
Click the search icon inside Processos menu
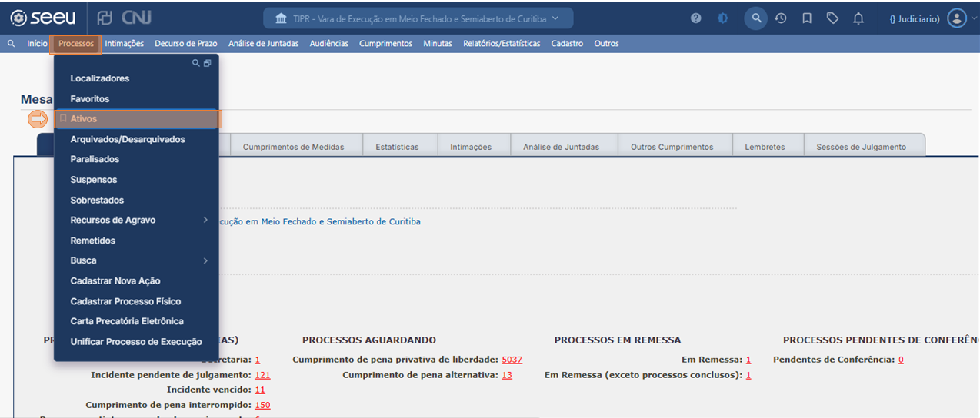point(196,63)
